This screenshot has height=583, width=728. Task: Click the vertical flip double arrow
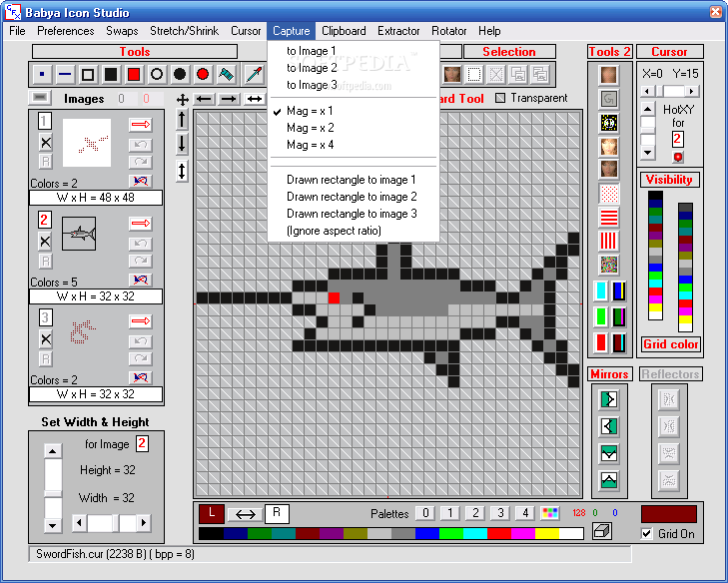182,171
